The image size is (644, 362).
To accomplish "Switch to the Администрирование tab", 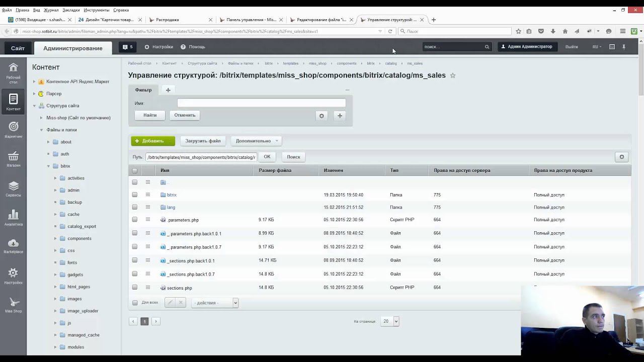I will coord(73,48).
